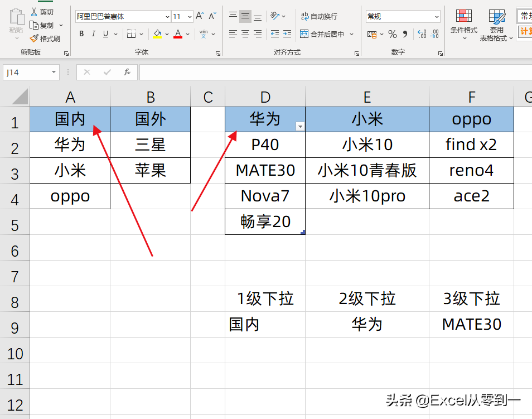Open alignment group dialog launcher
The width and height of the screenshot is (532, 419).
(357, 54)
